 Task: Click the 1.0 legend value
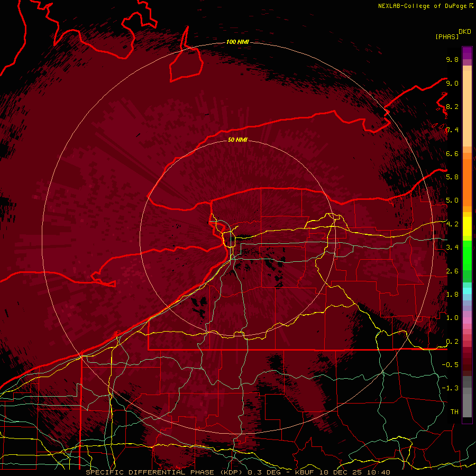(452, 318)
